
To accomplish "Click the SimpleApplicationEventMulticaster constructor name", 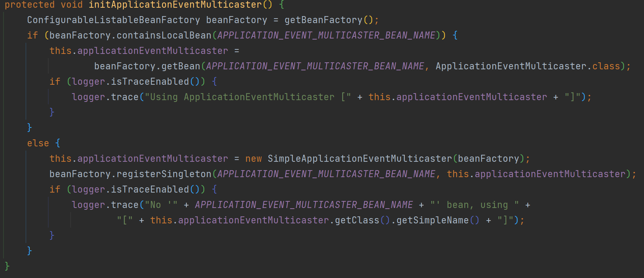I will pyautogui.click(x=360, y=159).
